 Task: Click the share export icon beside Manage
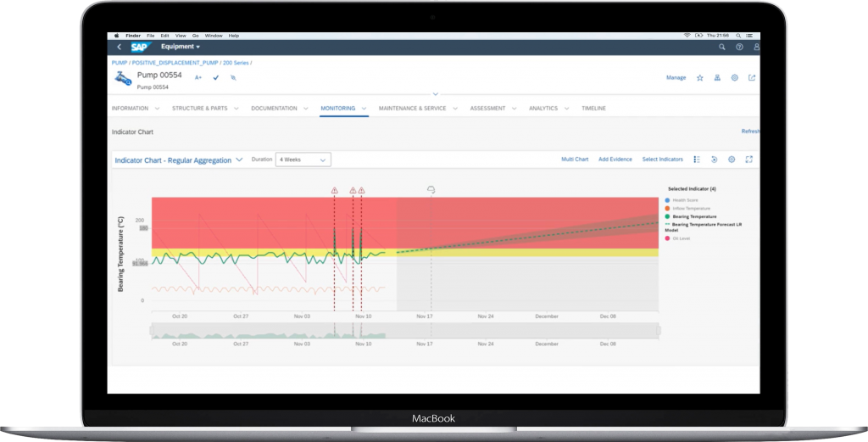751,78
